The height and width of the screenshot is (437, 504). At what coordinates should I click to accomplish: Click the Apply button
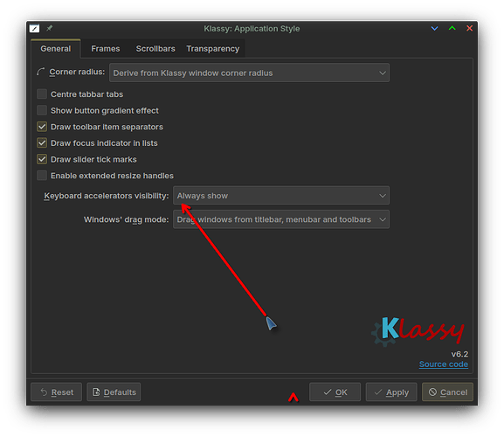pos(391,392)
